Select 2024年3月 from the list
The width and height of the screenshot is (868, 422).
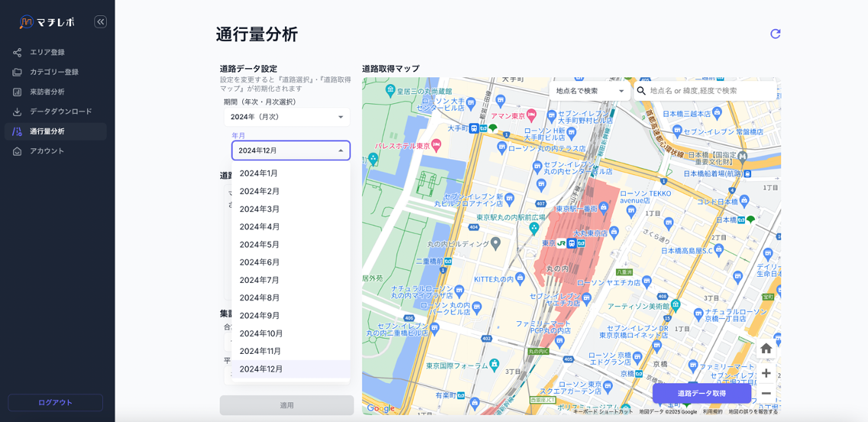tap(291, 209)
